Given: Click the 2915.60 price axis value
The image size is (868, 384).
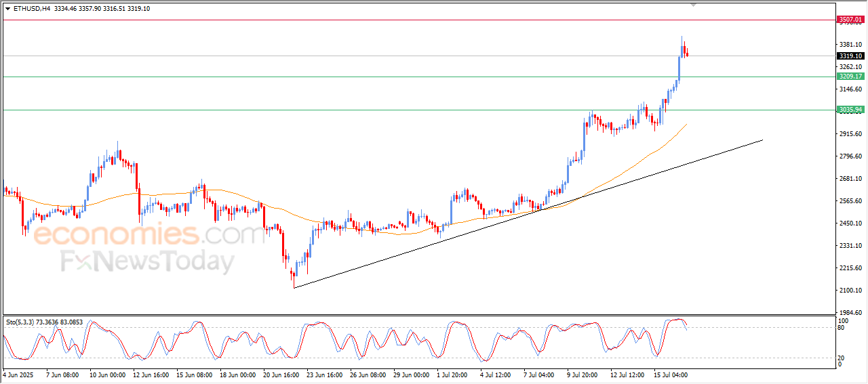Looking at the screenshot, I should click(850, 134).
